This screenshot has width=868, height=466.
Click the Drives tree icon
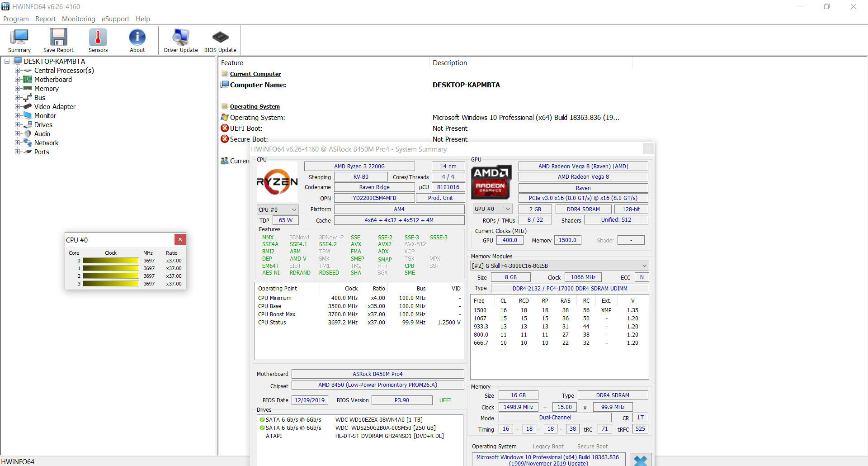[x=28, y=124]
